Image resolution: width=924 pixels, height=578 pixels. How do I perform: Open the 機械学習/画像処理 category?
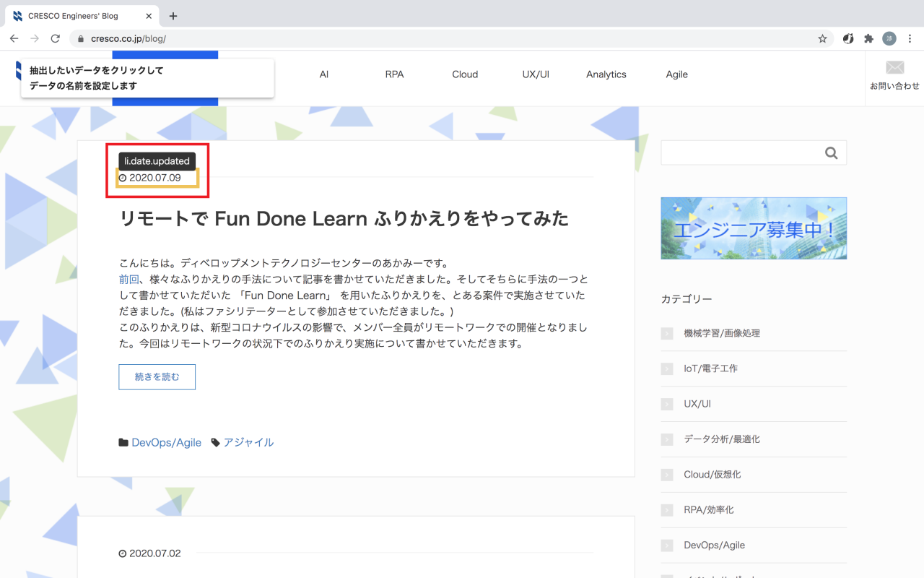coord(722,334)
